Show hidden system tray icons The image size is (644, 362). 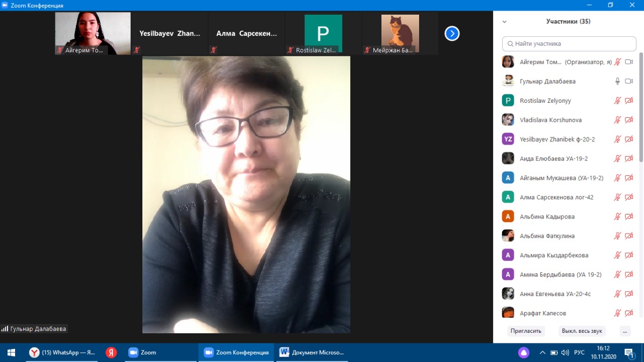(x=542, y=352)
